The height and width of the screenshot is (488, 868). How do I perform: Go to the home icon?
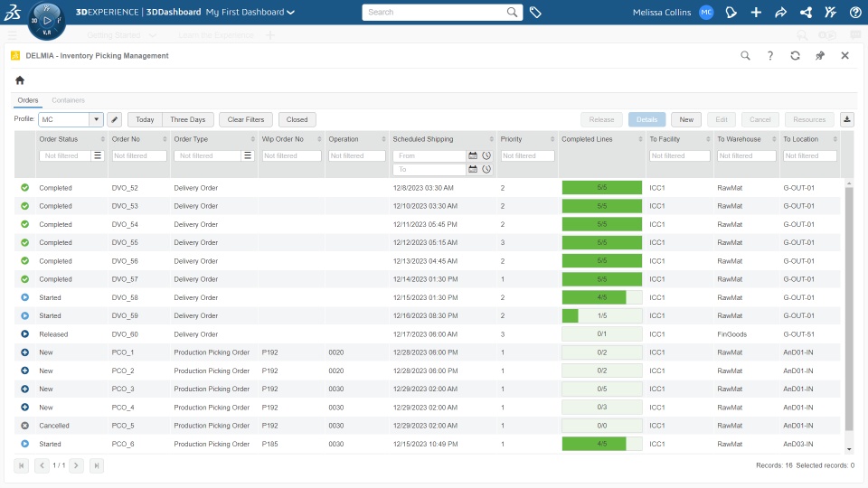point(20,80)
